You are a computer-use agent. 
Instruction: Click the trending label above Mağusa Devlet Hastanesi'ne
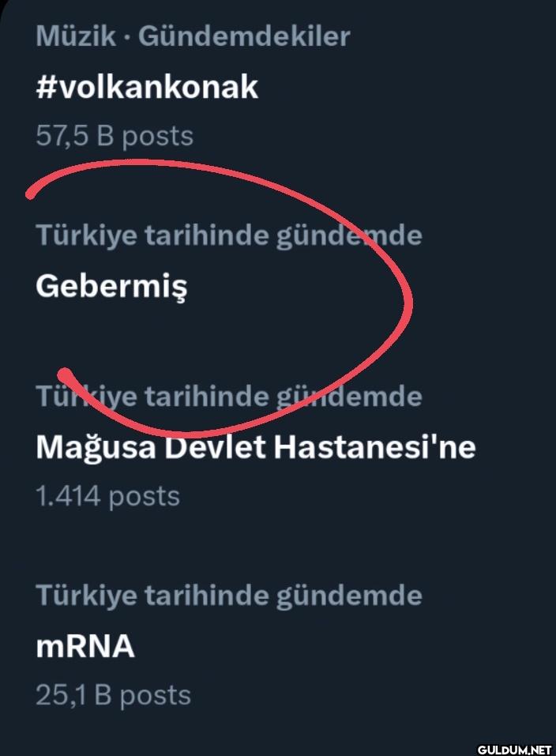pyautogui.click(x=229, y=396)
